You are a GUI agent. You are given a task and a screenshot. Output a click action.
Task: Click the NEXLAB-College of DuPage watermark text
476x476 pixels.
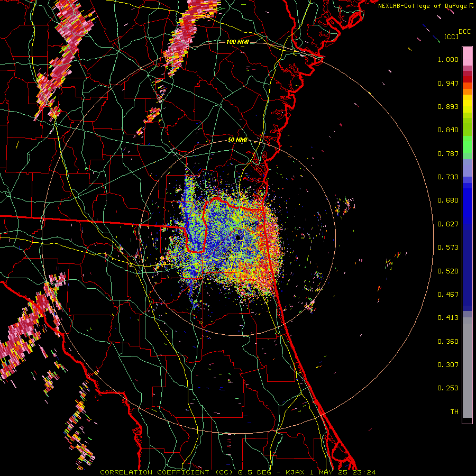point(426,6)
